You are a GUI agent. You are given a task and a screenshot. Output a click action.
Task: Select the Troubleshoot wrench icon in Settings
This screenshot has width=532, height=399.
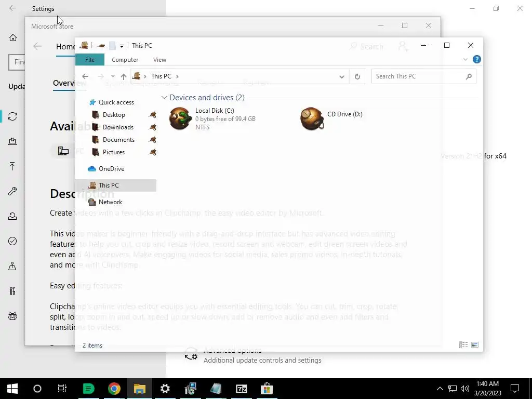tap(12, 191)
